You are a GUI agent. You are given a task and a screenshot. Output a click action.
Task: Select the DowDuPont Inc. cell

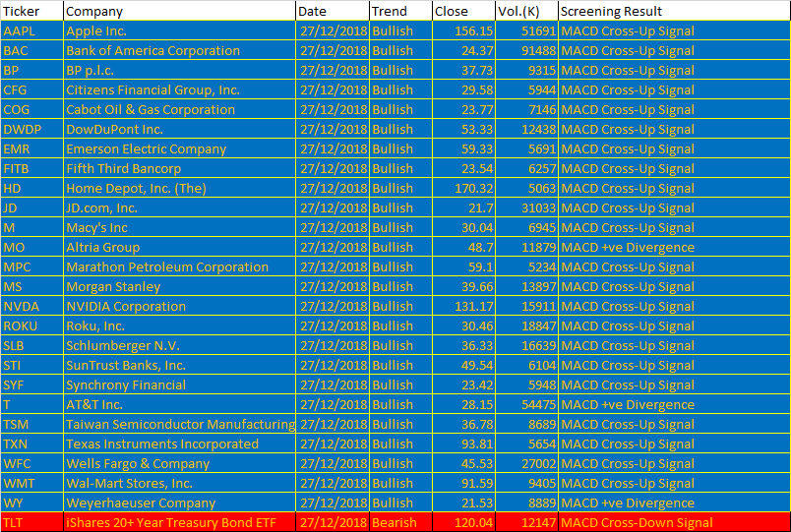179,129
